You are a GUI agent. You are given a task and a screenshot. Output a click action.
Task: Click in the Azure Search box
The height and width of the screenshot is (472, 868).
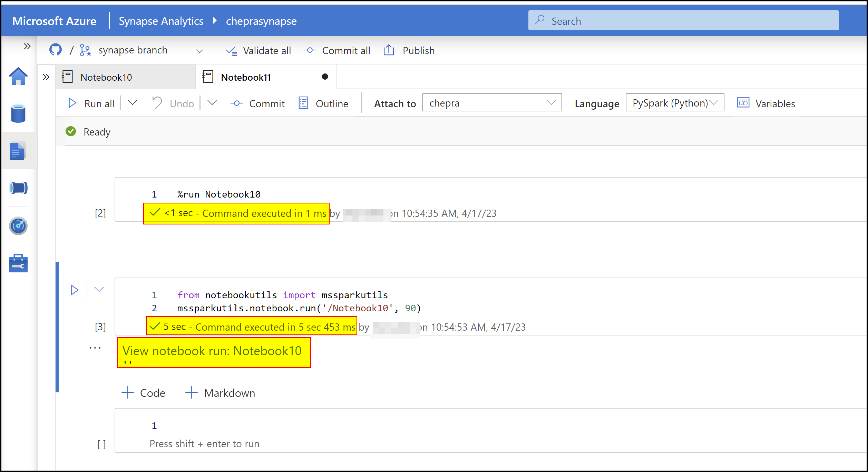click(x=683, y=21)
